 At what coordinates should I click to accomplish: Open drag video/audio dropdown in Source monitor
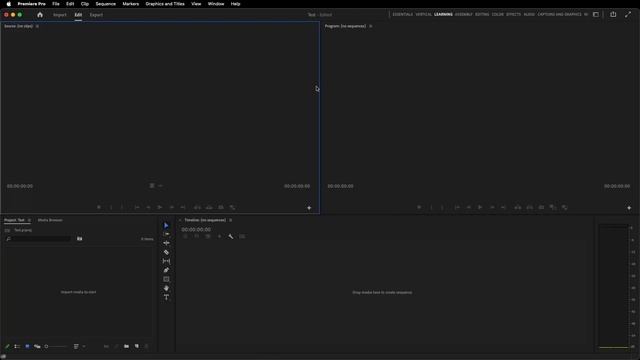(156, 186)
